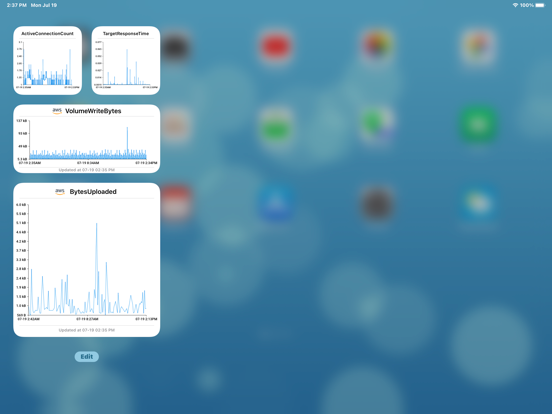
Task: Click the Mon Jul 19 date
Action: point(44,5)
